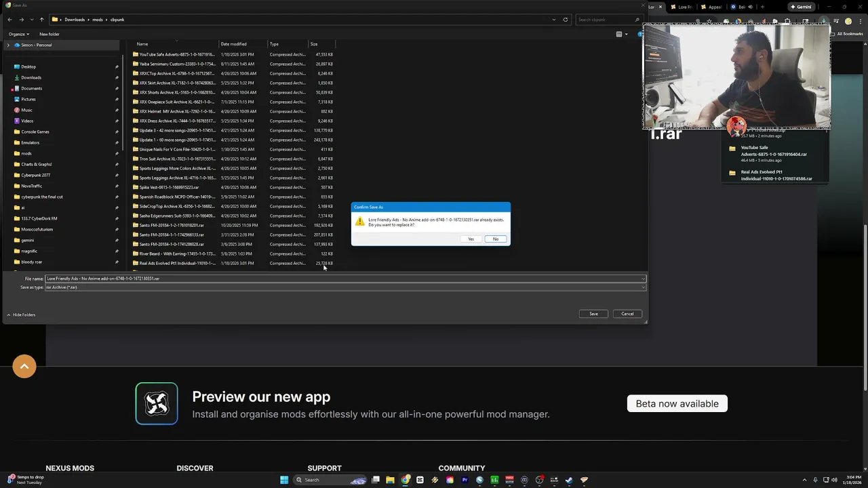868x488 pixels.
Task: Open Emulators folder in sidebar
Action: (30, 142)
